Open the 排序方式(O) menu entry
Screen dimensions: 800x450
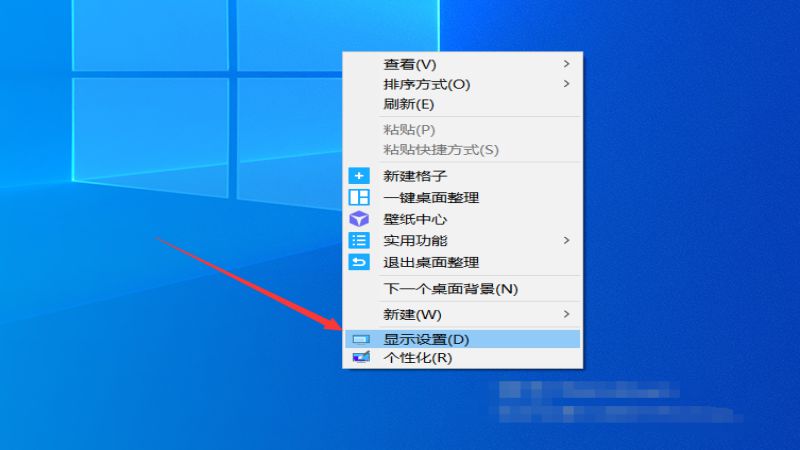[x=463, y=84]
